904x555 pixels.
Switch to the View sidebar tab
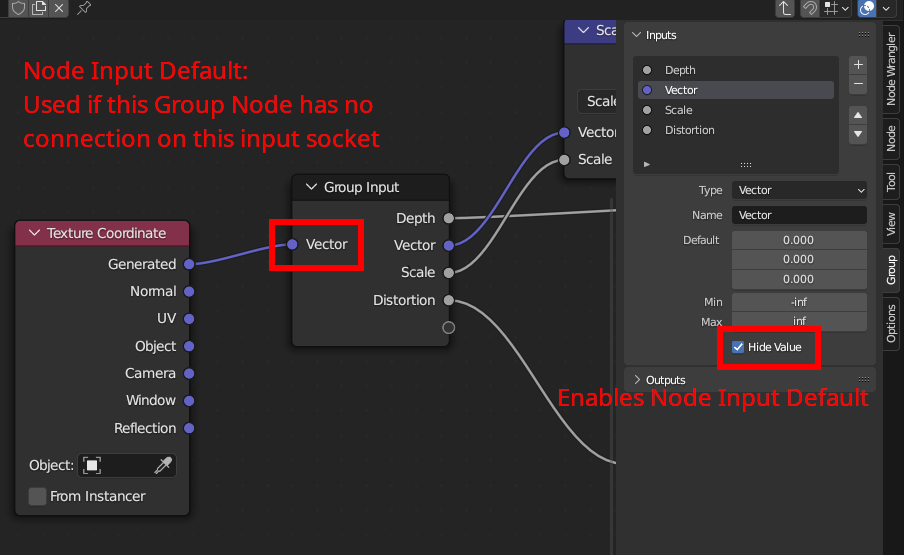click(891, 224)
